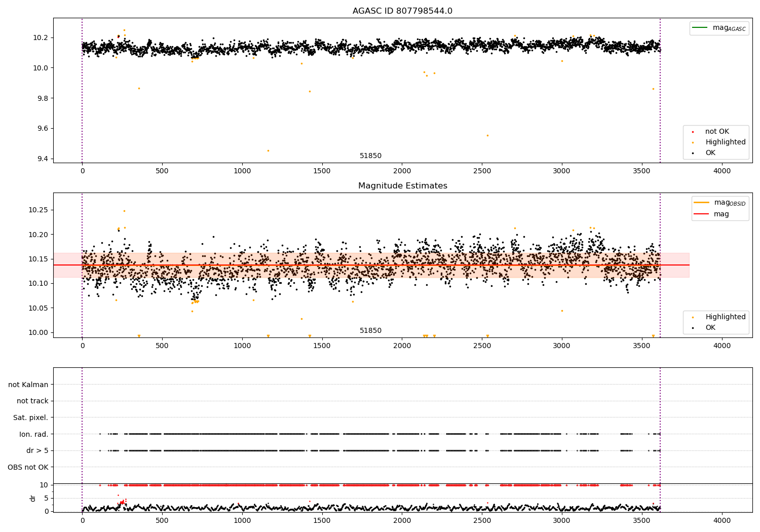
Task: Click x-axis tick '2500' in bottom plot
Action: (x=482, y=521)
